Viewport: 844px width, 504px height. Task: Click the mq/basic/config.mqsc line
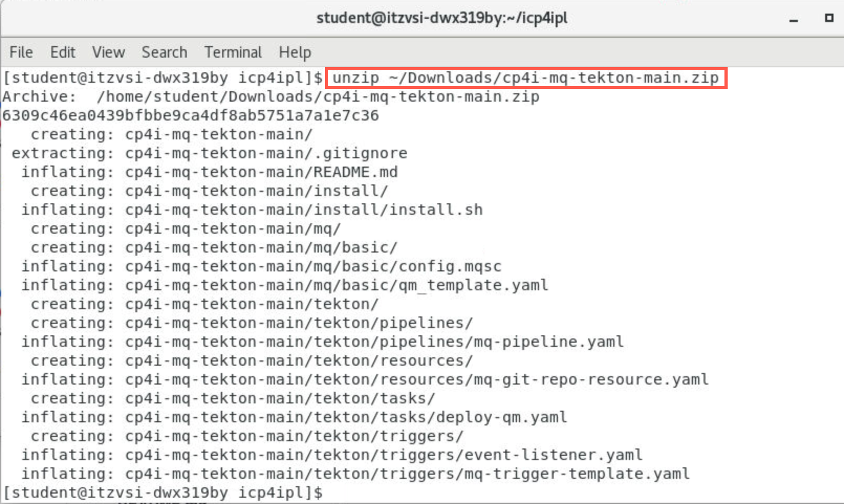coord(262,267)
